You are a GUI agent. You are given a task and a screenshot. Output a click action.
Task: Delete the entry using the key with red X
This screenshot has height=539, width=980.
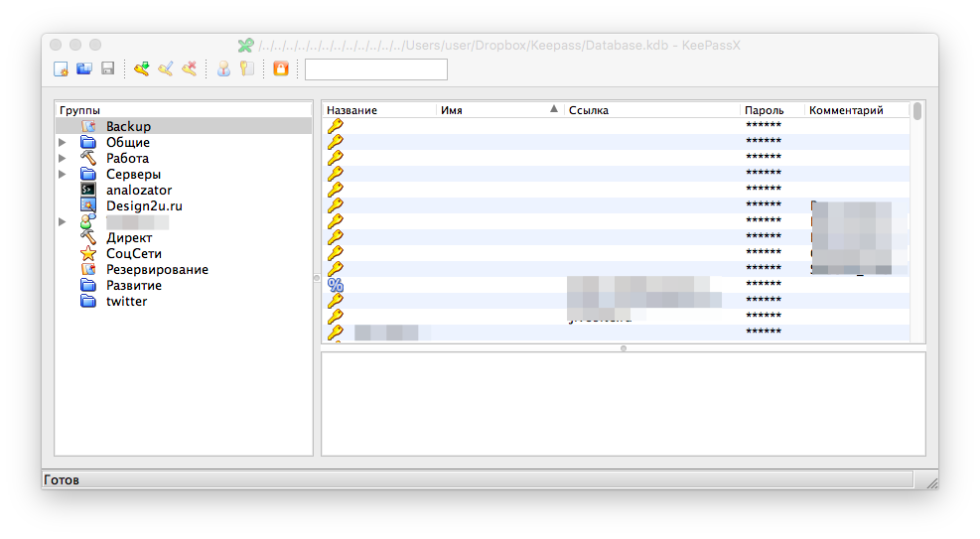click(190, 68)
